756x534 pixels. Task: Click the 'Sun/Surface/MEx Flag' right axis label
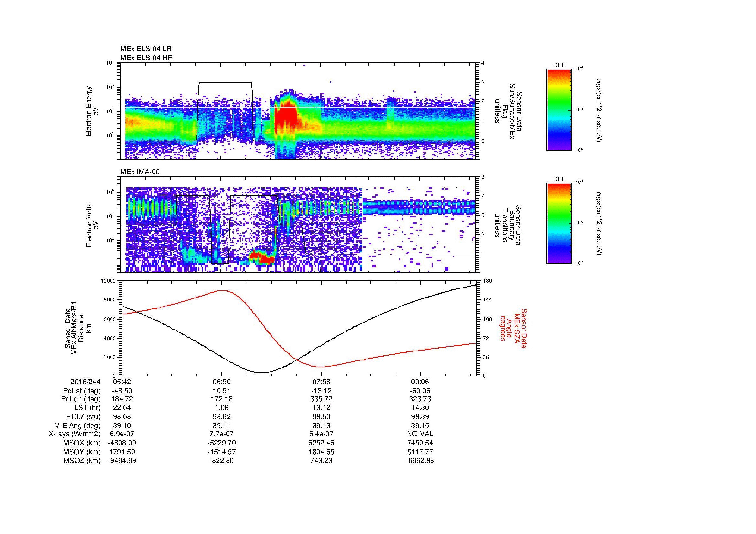point(508,111)
